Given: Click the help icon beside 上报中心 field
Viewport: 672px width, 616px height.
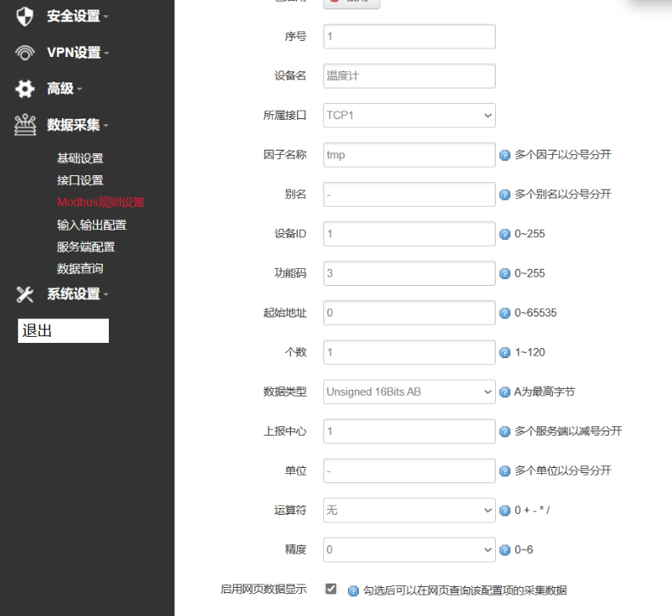Looking at the screenshot, I should click(x=504, y=431).
